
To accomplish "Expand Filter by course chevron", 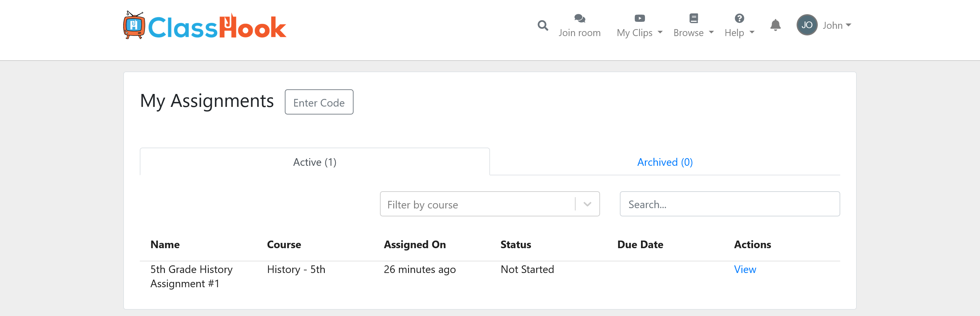I will pyautogui.click(x=587, y=204).
